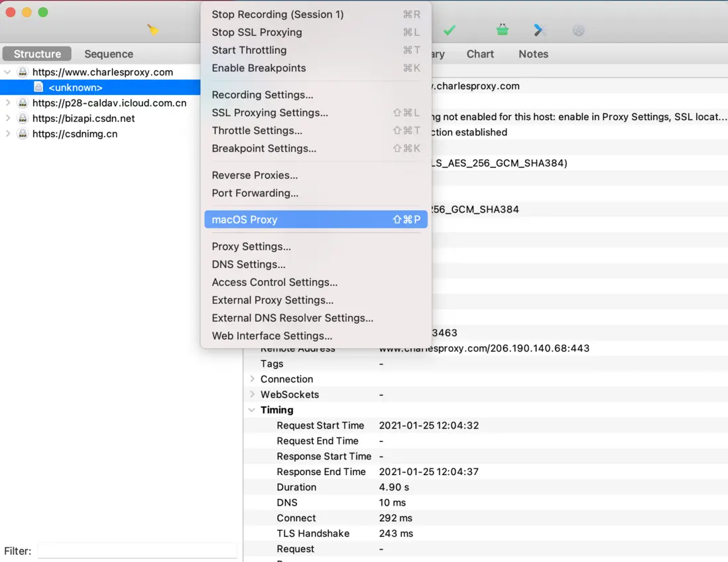Screen dimensions: 728x562
Task: Click lock icon beside www.charlesproxy.com
Action: click(23, 72)
